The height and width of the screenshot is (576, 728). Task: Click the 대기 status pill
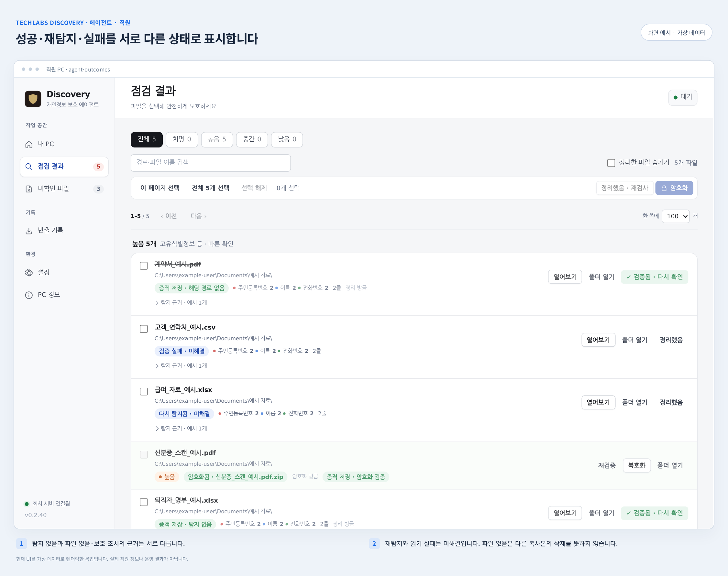point(683,97)
